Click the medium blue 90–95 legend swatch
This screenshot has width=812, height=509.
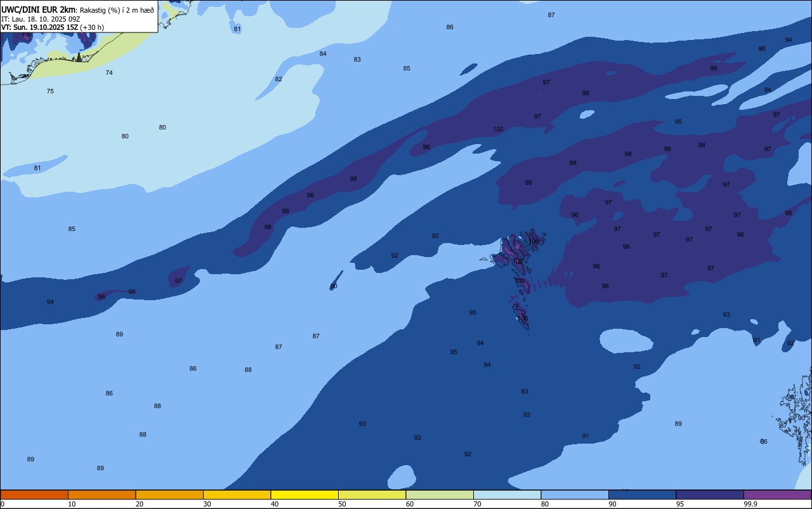(x=642, y=494)
